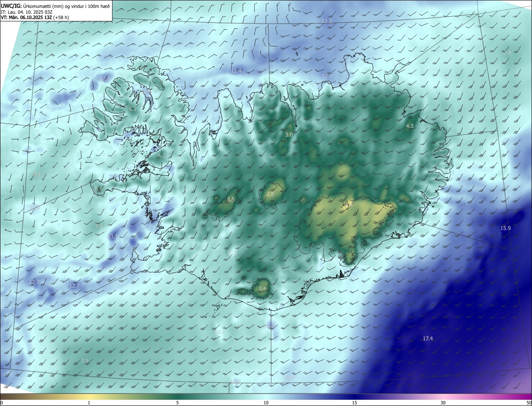Click the 12.3 value label
Viewport: 532px width, 406px height.
pos(327,21)
